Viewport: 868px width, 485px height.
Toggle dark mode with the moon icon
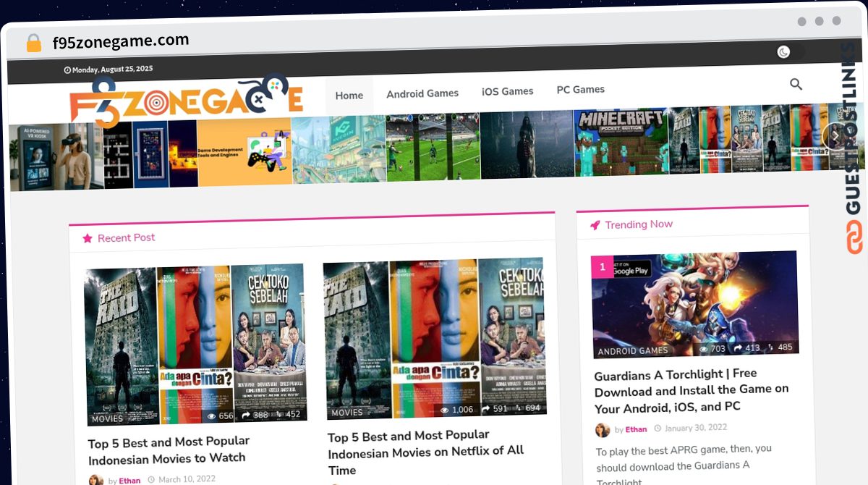pyautogui.click(x=783, y=52)
